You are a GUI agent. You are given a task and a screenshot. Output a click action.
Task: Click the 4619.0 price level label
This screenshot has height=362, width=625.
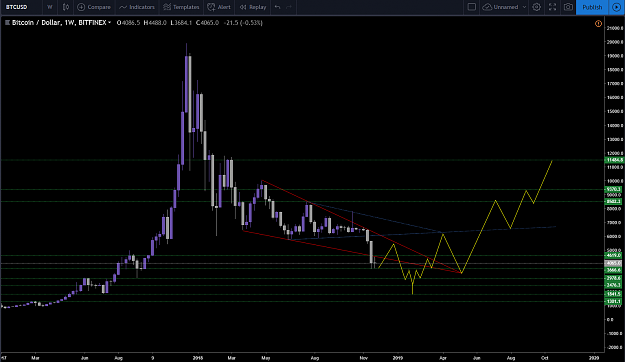point(614,255)
